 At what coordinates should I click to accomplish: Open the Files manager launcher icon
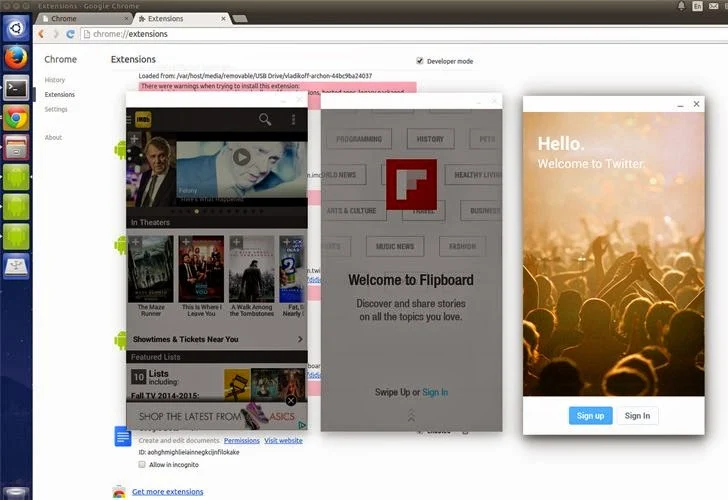[16, 147]
